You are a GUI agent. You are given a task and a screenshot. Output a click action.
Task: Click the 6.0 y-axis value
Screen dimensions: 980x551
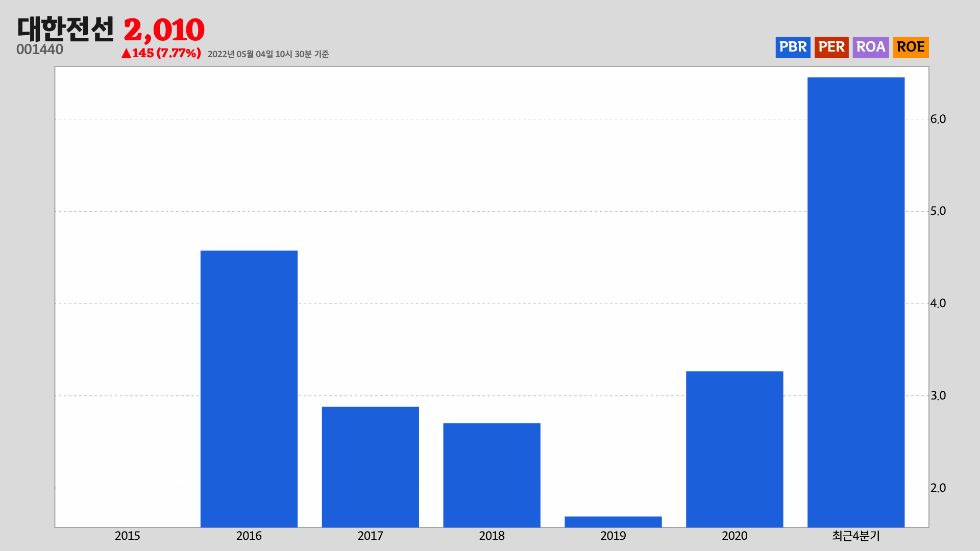[x=938, y=119]
